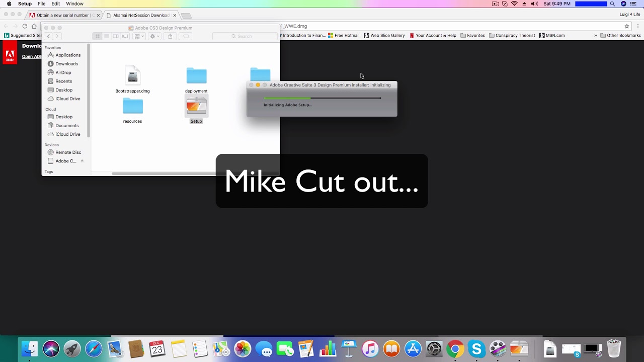Screen dimensions: 644x362
Task: Switch Finder to icon view
Action: click(x=98, y=36)
